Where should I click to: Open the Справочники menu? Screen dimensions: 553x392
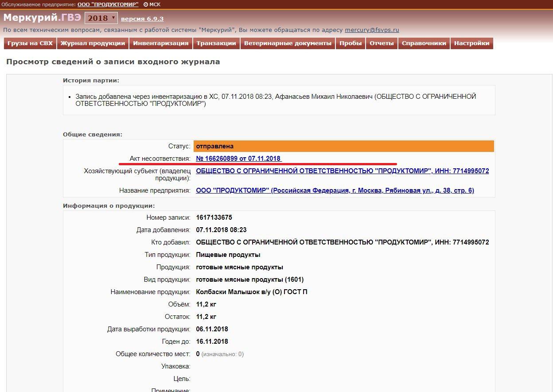tap(424, 43)
